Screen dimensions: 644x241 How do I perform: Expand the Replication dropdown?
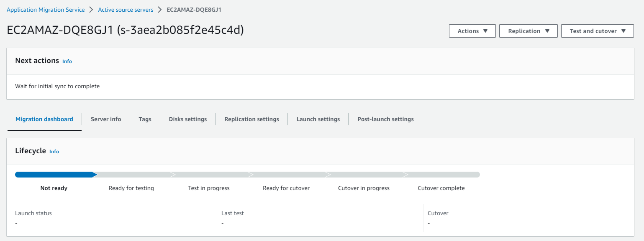point(528,31)
